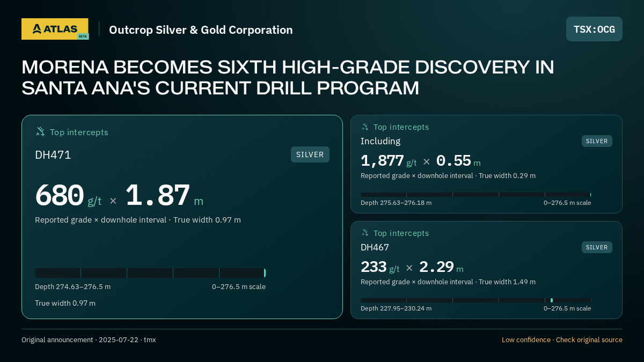The image size is (644, 362).
Task: Click the Including card depth scale bar
Action: pos(476,195)
